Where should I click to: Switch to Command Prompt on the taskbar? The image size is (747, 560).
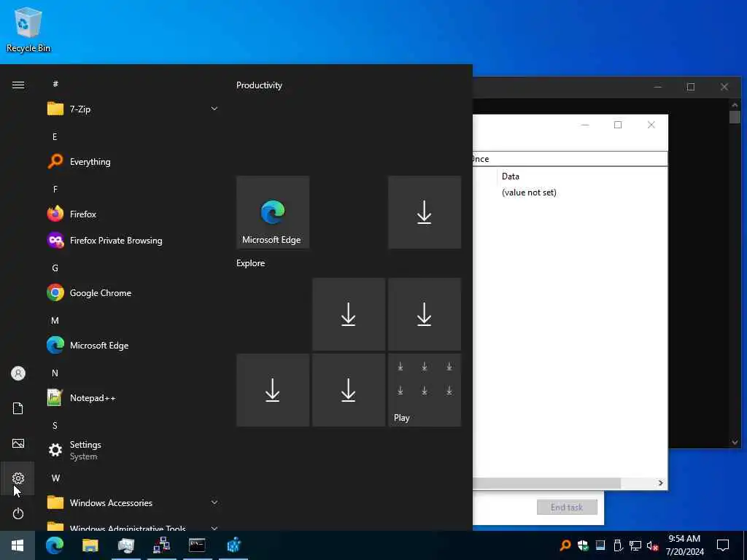pos(197,545)
